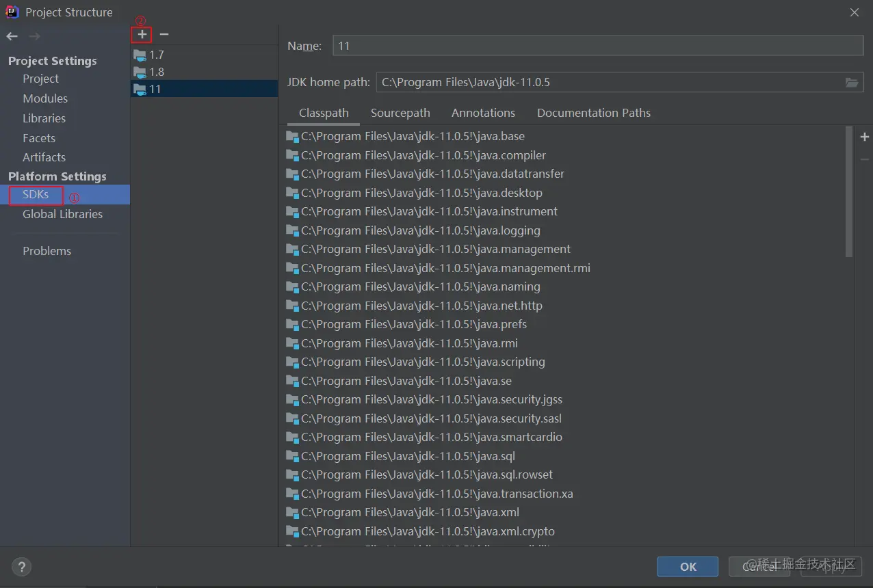873x588 pixels.
Task: Go back with the left arrow
Action: tap(12, 36)
